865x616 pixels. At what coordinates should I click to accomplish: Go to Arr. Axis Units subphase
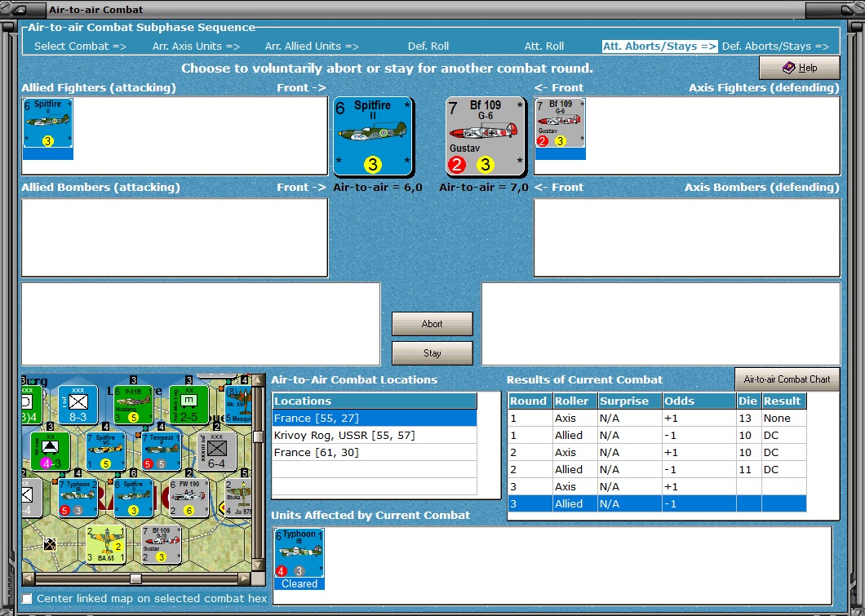click(x=196, y=47)
